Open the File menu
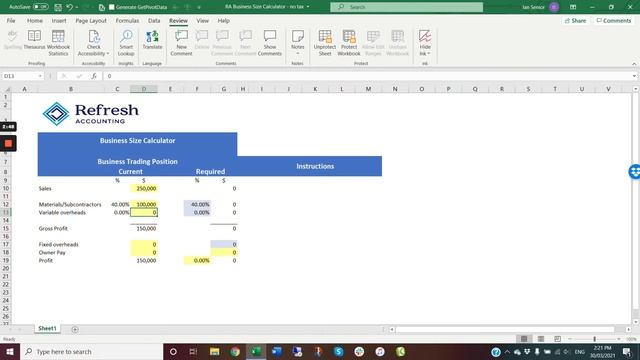640x360 pixels. [11, 20]
